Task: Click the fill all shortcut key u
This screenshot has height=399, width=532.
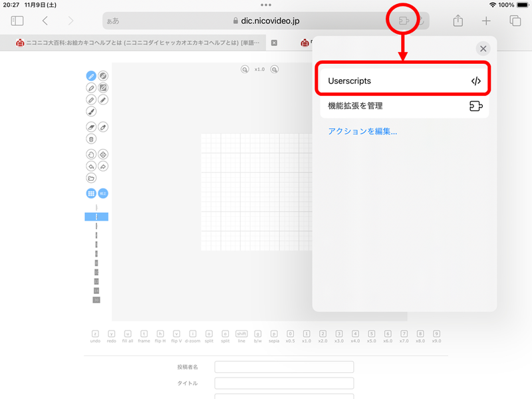Action: click(x=128, y=336)
